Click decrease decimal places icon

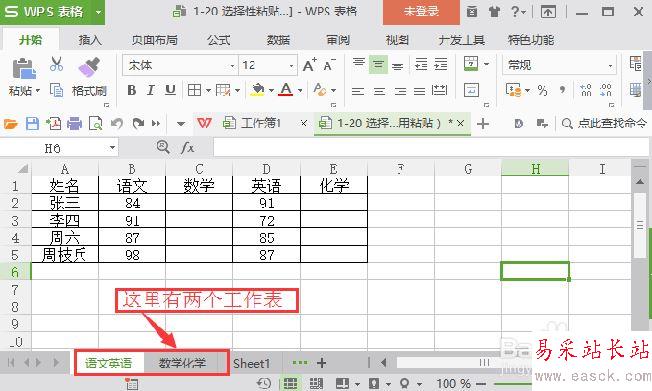(606, 90)
